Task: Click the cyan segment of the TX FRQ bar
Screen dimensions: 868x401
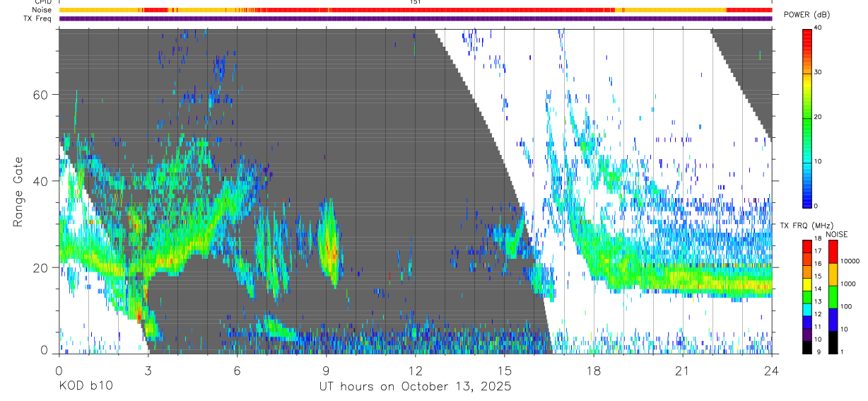Action: (x=807, y=309)
